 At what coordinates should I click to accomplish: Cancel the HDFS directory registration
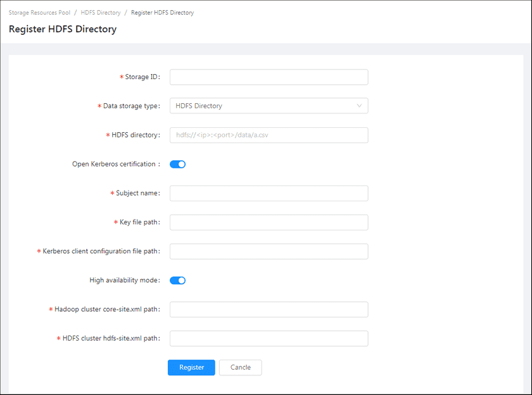(x=240, y=368)
